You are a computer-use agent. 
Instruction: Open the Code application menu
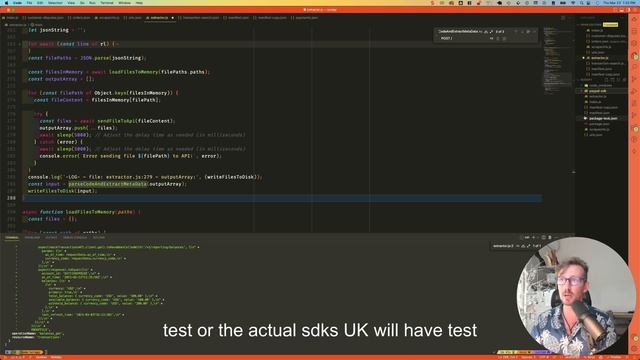(18, 3)
